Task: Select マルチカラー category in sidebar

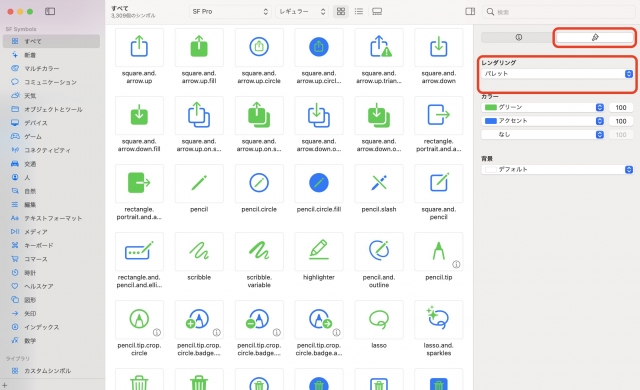Action: click(x=51, y=68)
